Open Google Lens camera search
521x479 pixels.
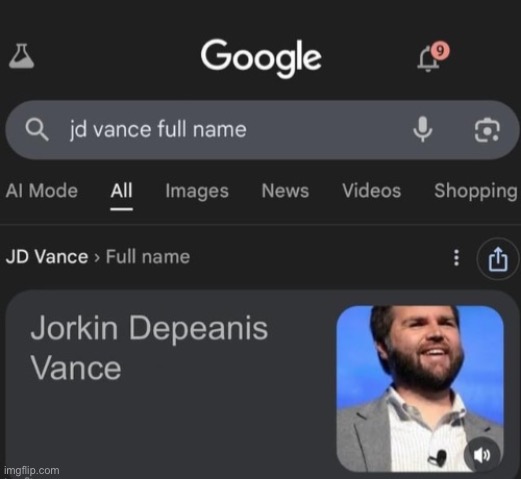tap(487, 130)
